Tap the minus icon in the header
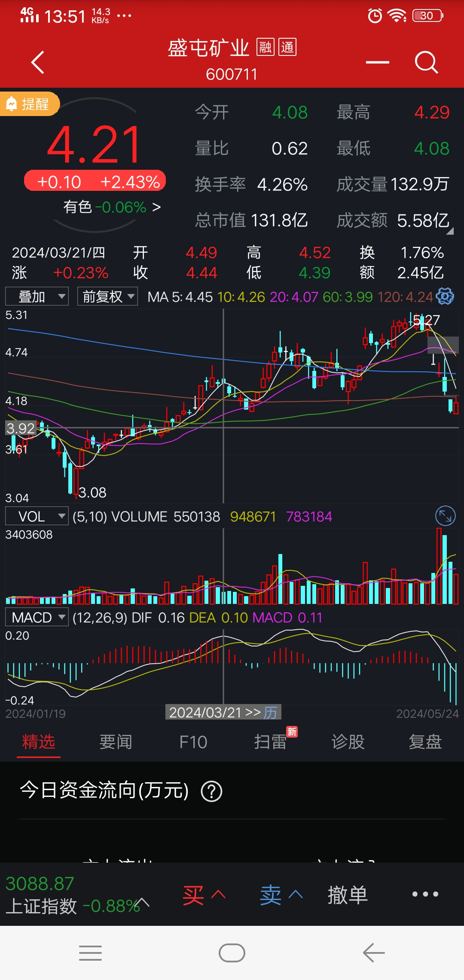This screenshot has width=464, height=980. [378, 62]
